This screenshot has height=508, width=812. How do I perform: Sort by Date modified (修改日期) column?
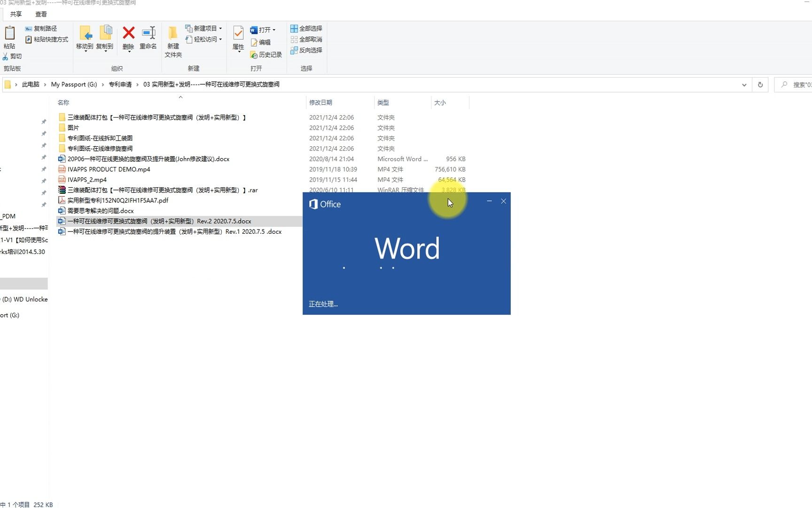coord(339,103)
